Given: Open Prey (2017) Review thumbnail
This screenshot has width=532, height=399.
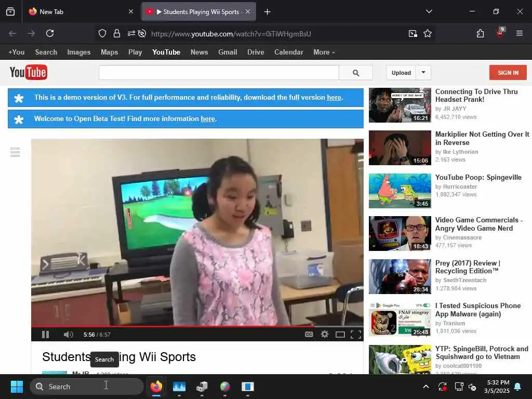Looking at the screenshot, I should pyautogui.click(x=400, y=276).
